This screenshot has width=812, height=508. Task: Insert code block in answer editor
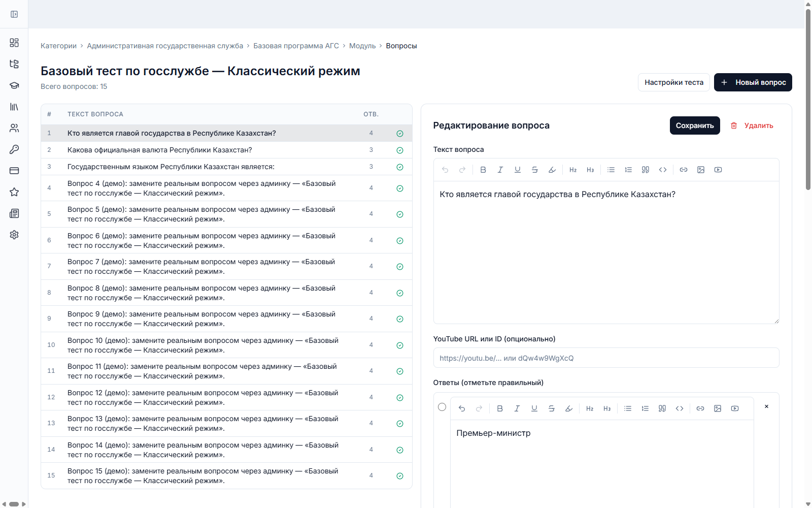coord(680,408)
